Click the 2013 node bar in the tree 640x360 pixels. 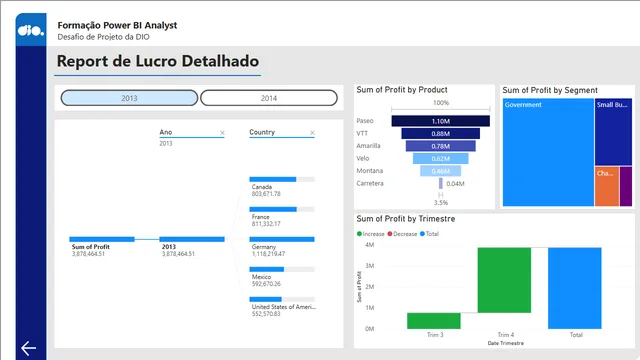tap(192, 239)
